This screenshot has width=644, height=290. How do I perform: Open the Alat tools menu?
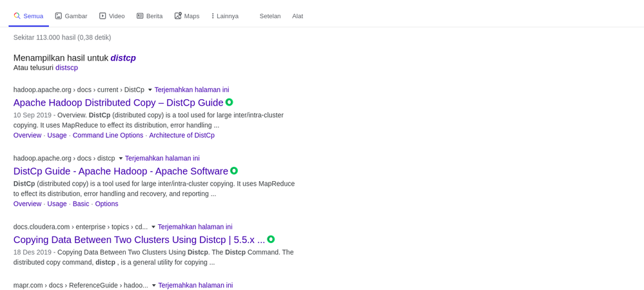(298, 16)
